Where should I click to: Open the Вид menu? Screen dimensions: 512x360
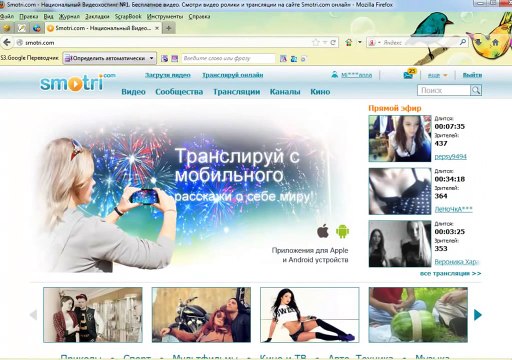(x=48, y=16)
